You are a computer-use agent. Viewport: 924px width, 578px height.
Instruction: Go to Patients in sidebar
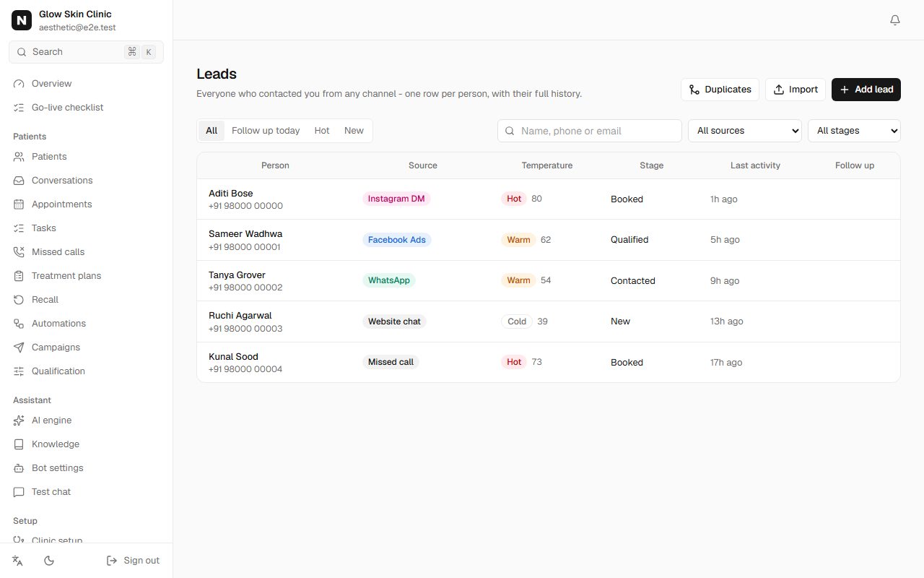pos(86,157)
